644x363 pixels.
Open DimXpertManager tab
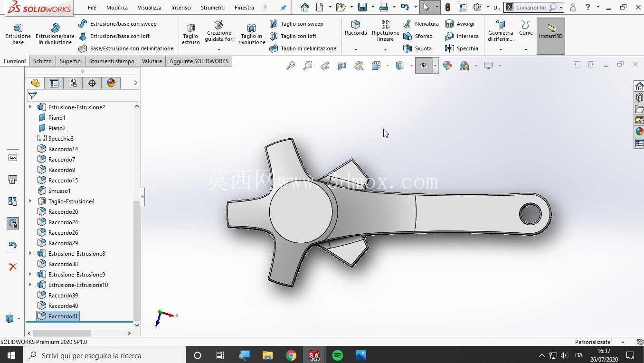coord(92,83)
